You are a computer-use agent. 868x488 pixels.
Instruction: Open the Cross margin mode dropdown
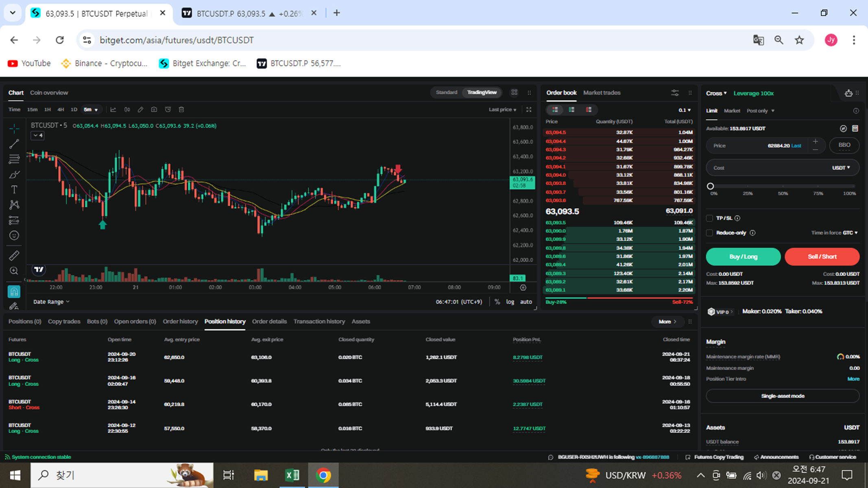click(716, 93)
